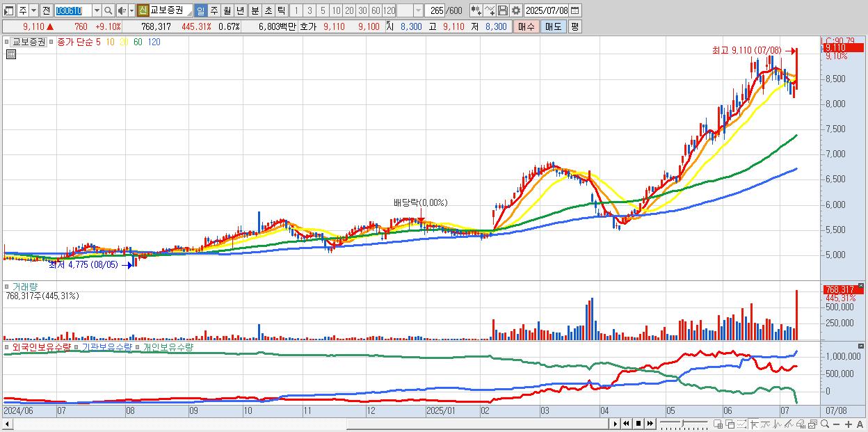Screen dimensions: 868x432
Task: Save chart with the floppy disk icon
Action: (x=502, y=10)
